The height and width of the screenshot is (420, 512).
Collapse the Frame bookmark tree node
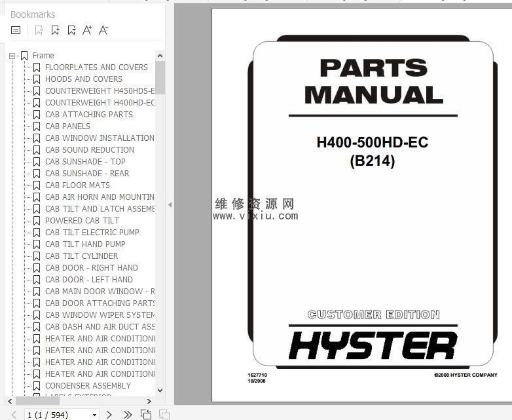12,56
